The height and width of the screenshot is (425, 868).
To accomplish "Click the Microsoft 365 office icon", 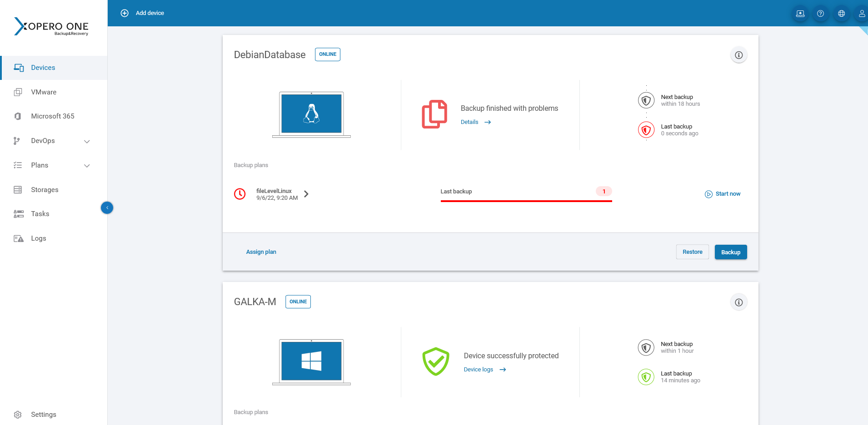I will point(18,116).
